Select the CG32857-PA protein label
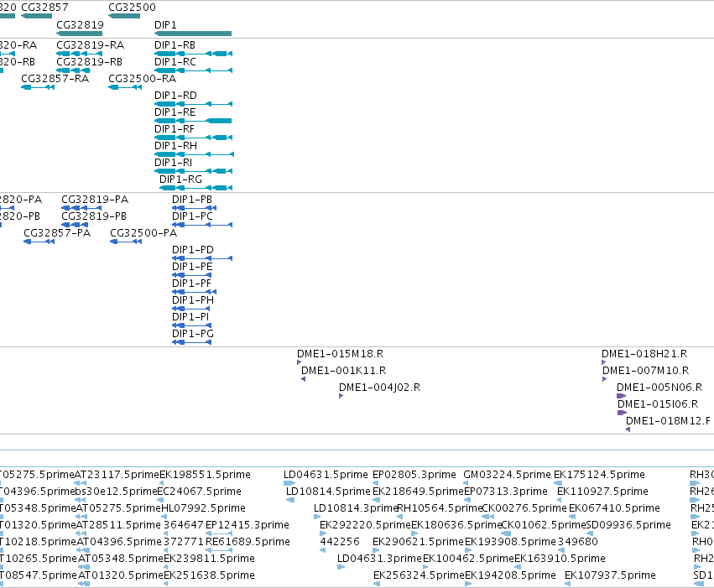The height and width of the screenshot is (588, 714). point(57,233)
